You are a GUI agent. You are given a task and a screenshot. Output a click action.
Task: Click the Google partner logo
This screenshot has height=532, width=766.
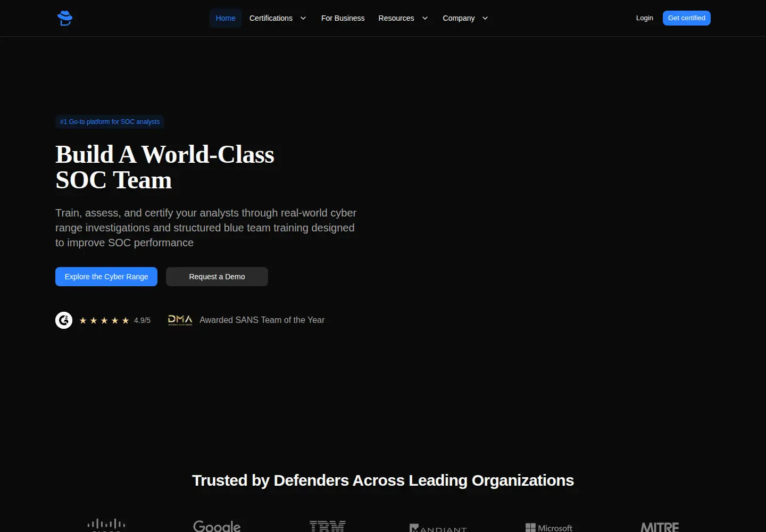coord(217,526)
